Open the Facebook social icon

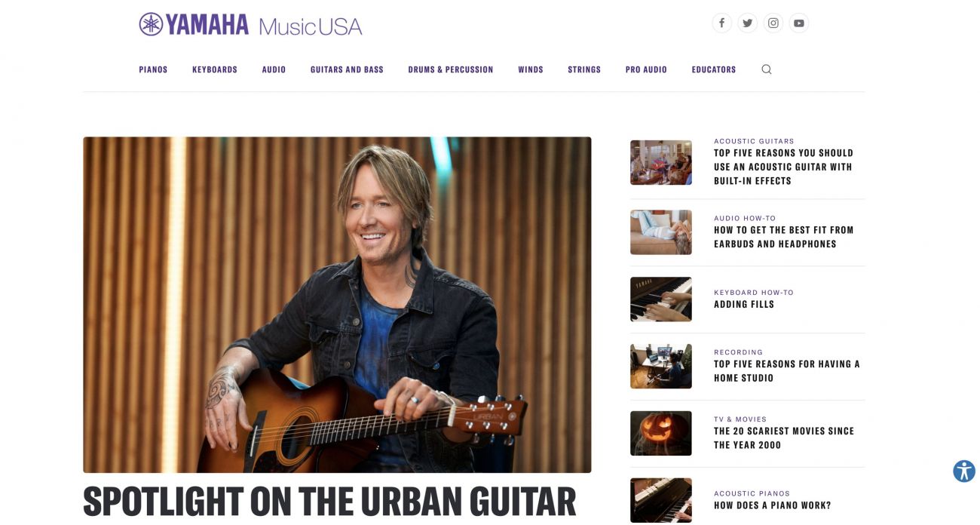click(721, 23)
